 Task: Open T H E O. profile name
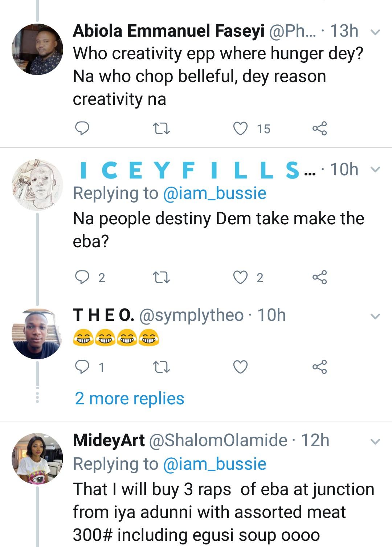tap(104, 315)
